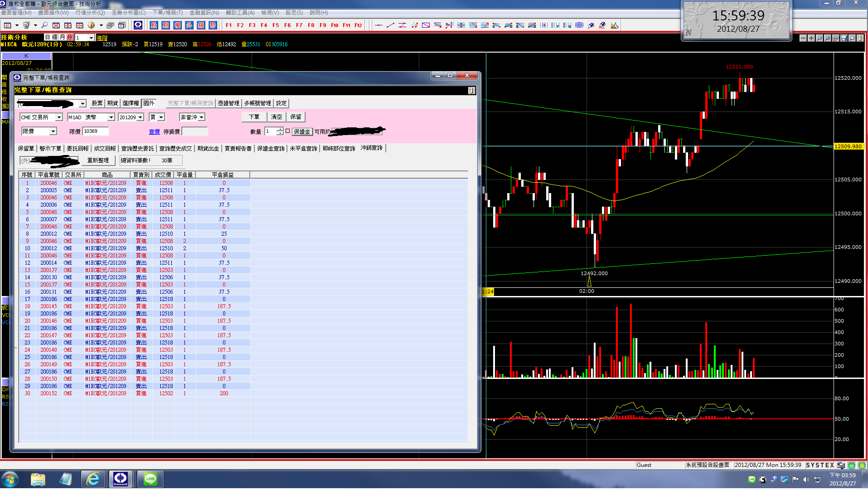Screen dimensions: 868x490
Task: Click the 清空 clear button
Action: pos(276,117)
